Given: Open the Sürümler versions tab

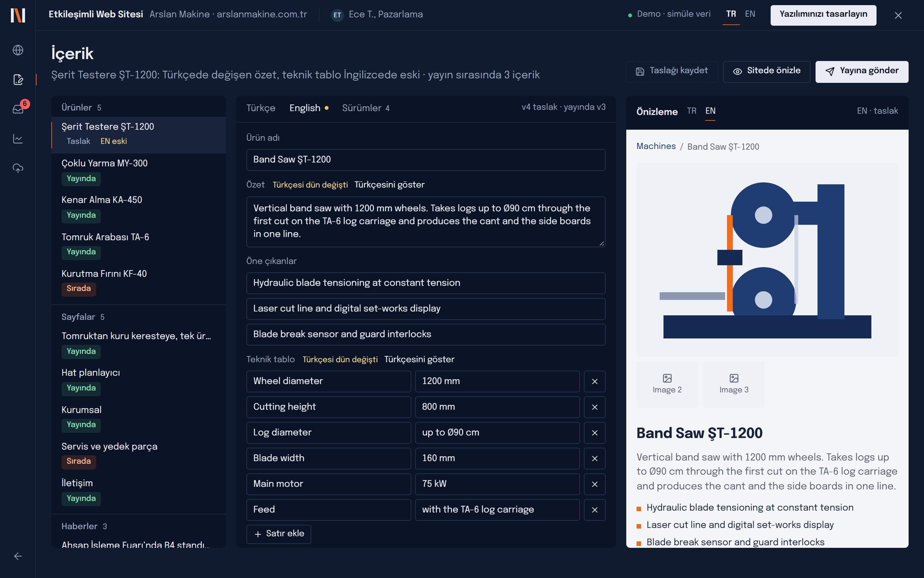Looking at the screenshot, I should (x=366, y=108).
